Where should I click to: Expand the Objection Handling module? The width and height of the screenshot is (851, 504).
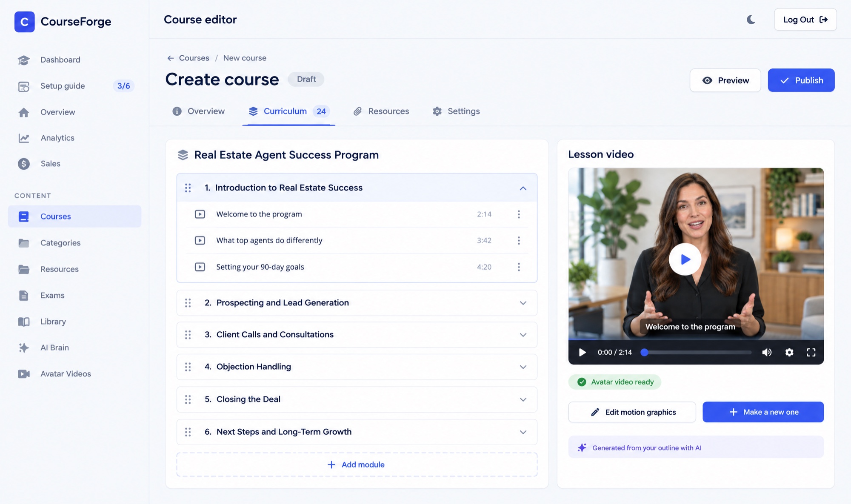click(x=523, y=367)
